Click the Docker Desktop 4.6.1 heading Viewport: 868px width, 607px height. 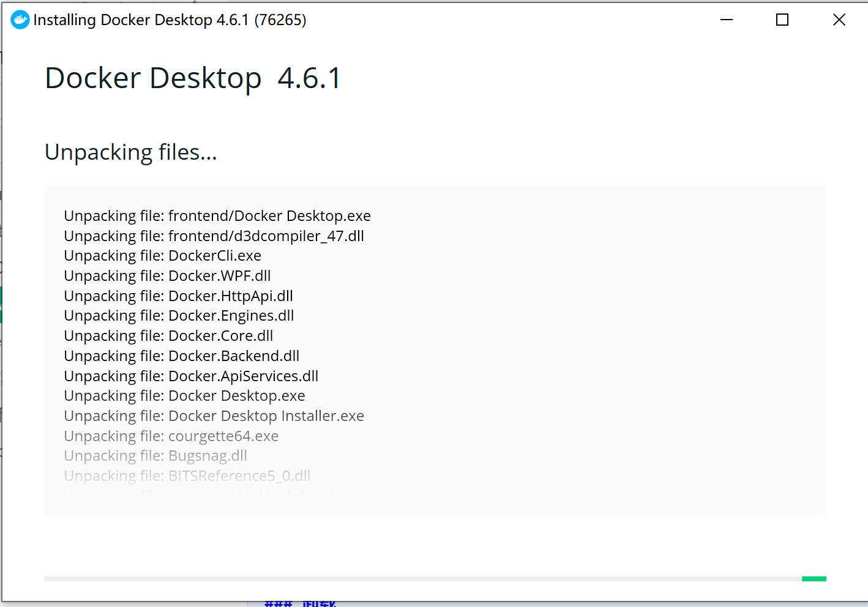click(x=193, y=78)
